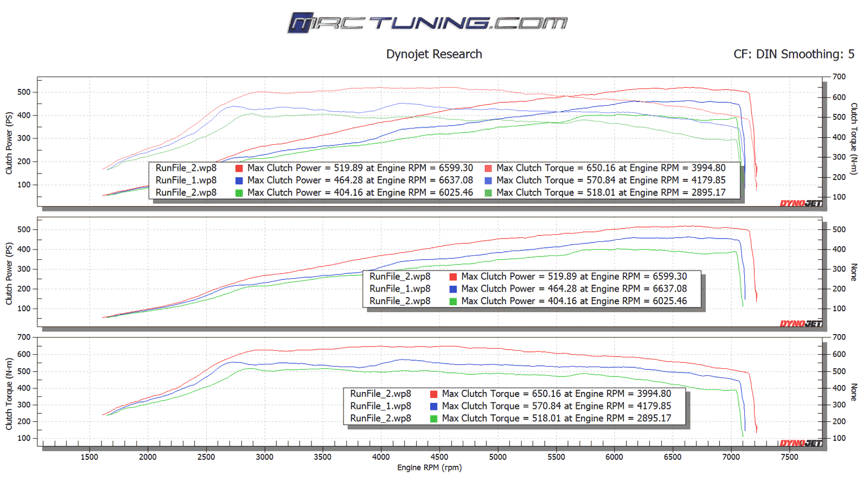Select the 'Dynojet Research' chart title

(434, 54)
